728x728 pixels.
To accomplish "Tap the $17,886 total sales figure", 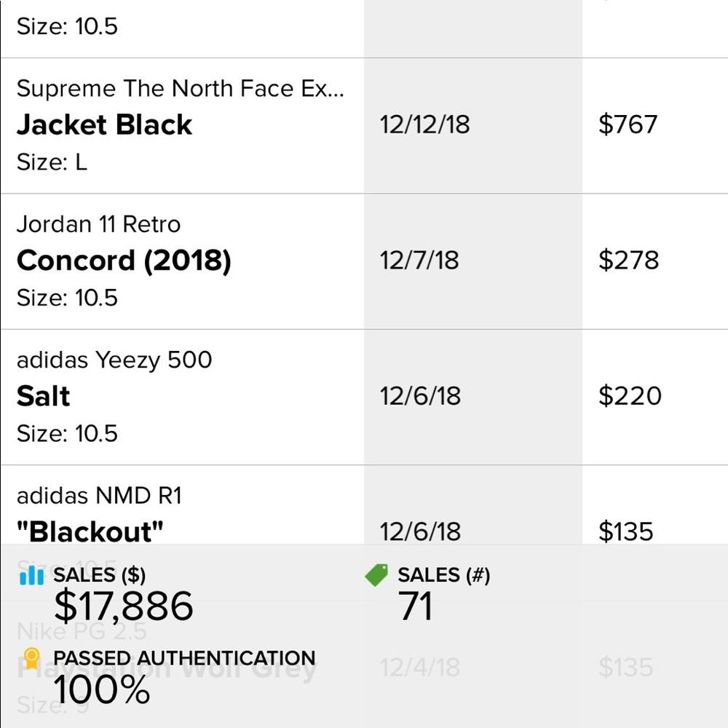I will (x=124, y=606).
